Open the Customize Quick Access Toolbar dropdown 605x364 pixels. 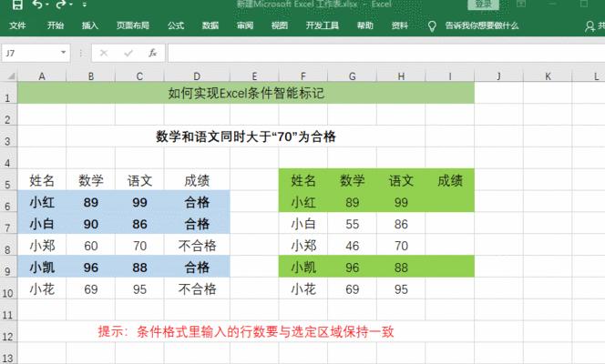tap(85, 5)
